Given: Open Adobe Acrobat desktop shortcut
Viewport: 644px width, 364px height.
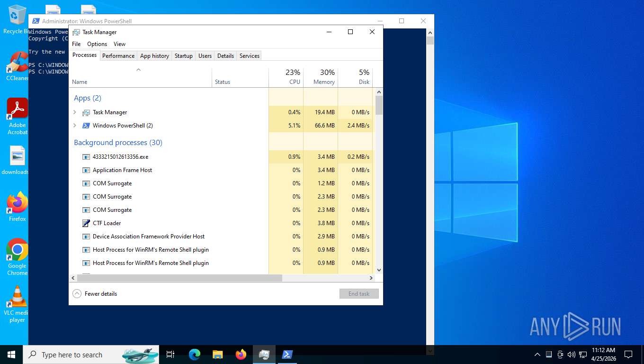Looking at the screenshot, I should [x=17, y=117].
